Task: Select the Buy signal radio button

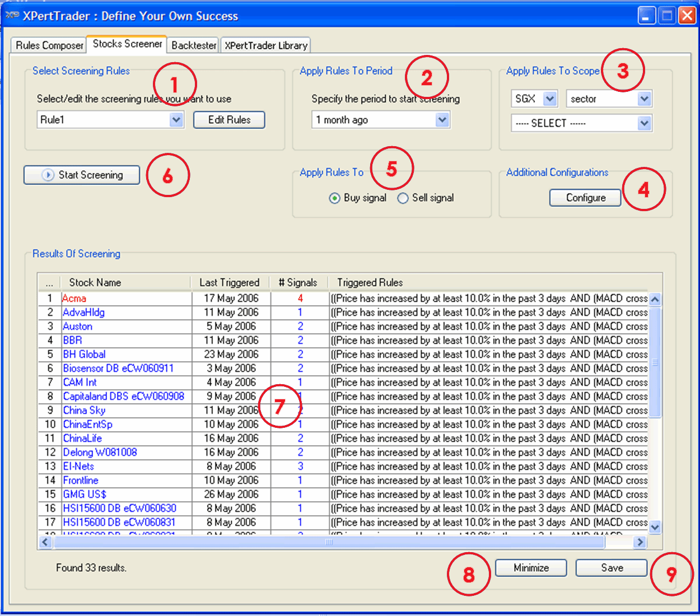Action: [x=334, y=198]
